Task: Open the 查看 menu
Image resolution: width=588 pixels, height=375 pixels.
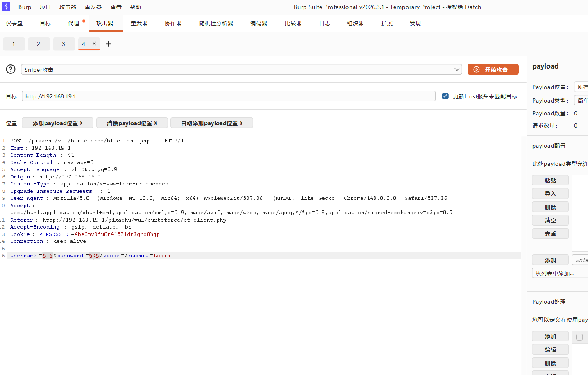Action: point(116,7)
